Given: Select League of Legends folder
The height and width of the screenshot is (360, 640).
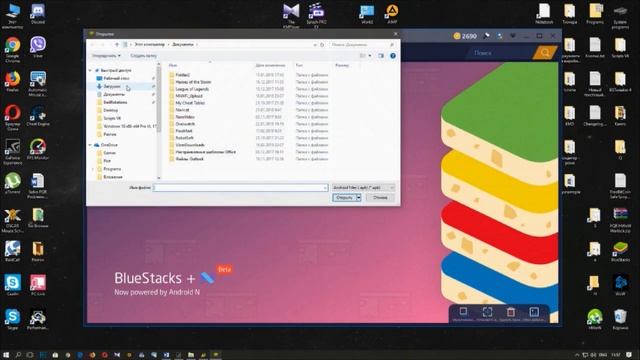Looking at the screenshot, I should pyautogui.click(x=192, y=89).
